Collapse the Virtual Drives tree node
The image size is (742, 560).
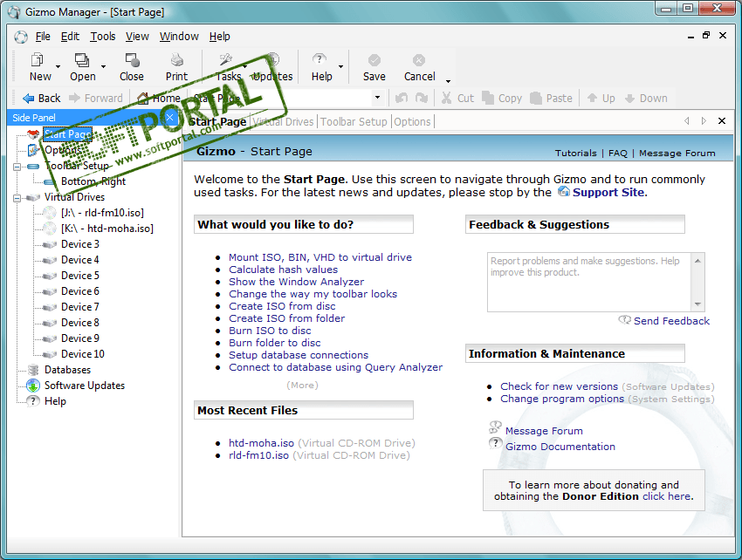(17, 198)
